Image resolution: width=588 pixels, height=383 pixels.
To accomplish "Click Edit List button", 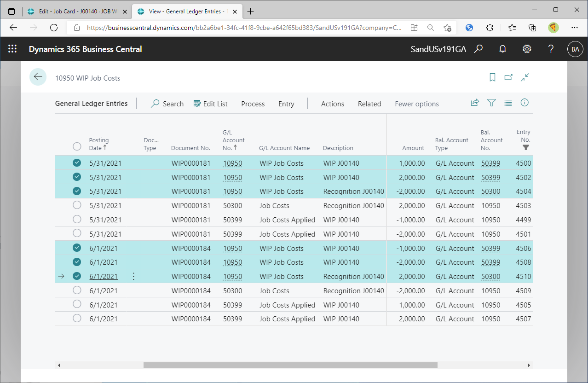I will [x=210, y=104].
